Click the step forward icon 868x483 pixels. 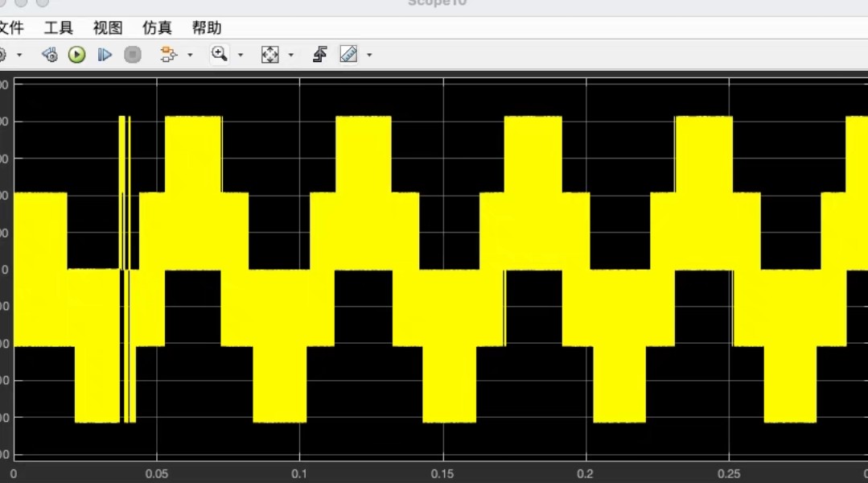tap(105, 54)
